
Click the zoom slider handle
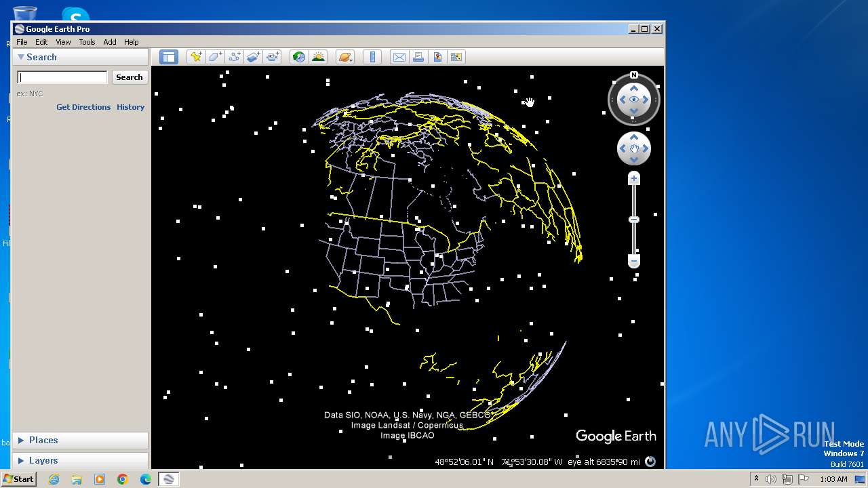point(634,220)
